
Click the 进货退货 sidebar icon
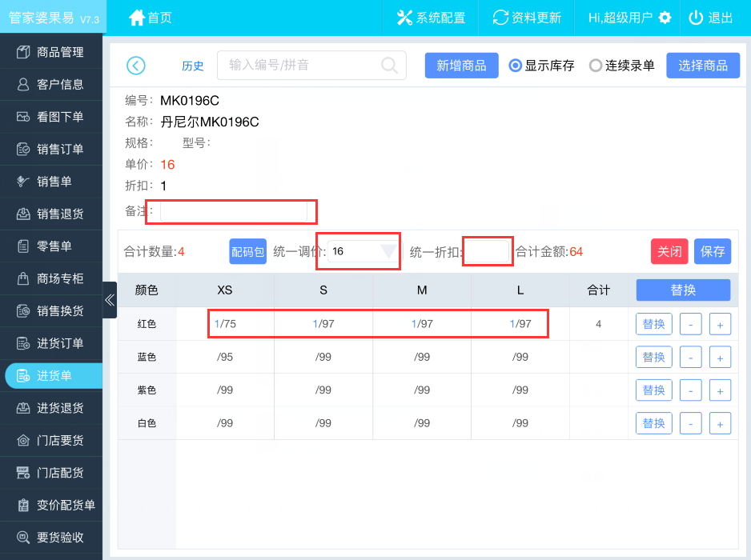(x=23, y=408)
